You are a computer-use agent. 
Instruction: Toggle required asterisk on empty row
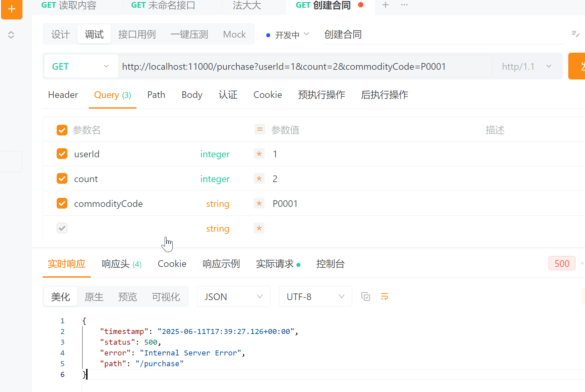[x=259, y=228]
